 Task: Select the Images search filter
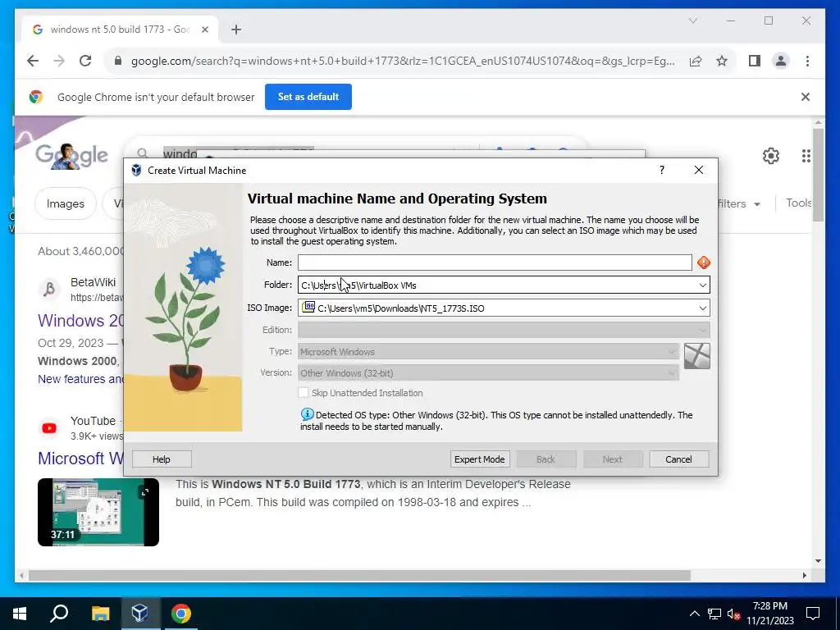[x=66, y=203]
